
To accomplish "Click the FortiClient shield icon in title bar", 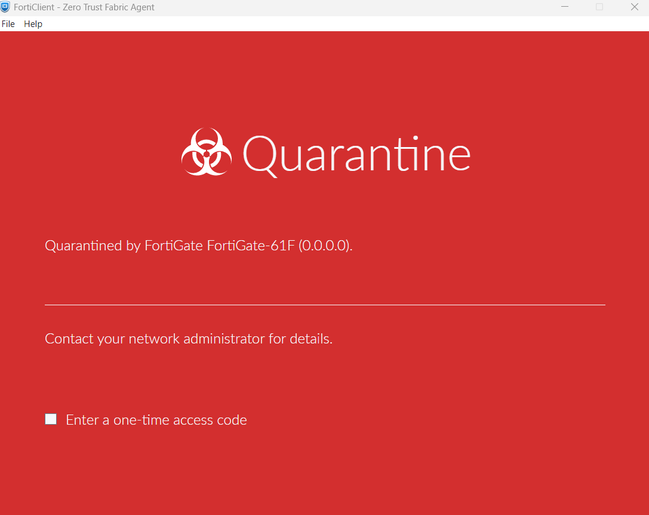I will click(5, 7).
